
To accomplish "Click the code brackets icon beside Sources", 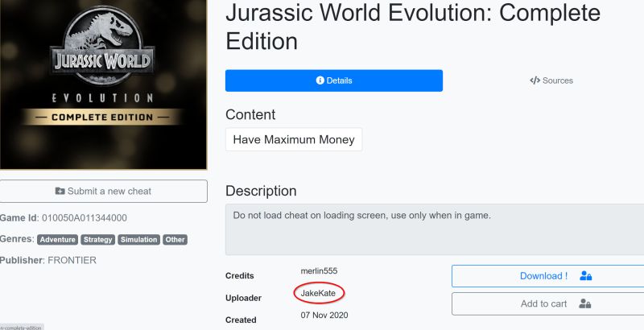I will (x=535, y=80).
